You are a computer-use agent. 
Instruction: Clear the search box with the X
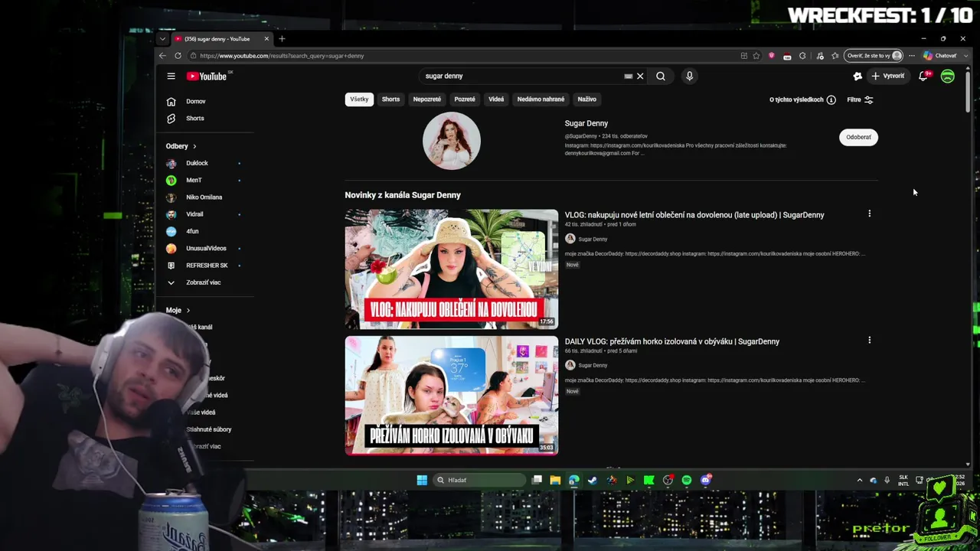click(640, 76)
